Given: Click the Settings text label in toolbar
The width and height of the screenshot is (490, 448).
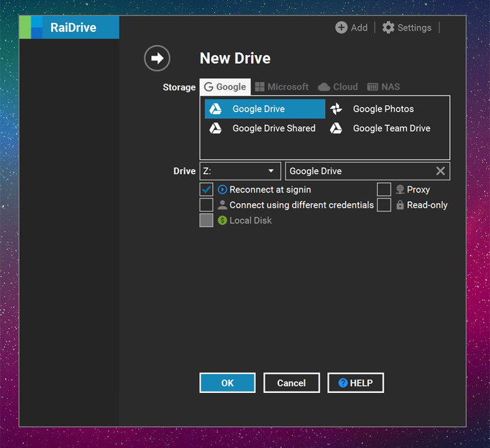Looking at the screenshot, I should pos(414,28).
